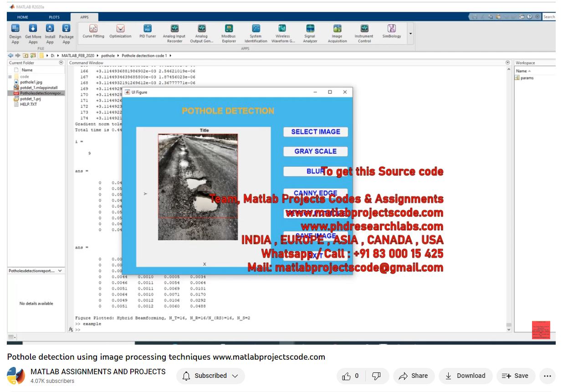Viewport: 563px width, 392px height.
Task: Click the CANNY EDGE button
Action: 316,193
